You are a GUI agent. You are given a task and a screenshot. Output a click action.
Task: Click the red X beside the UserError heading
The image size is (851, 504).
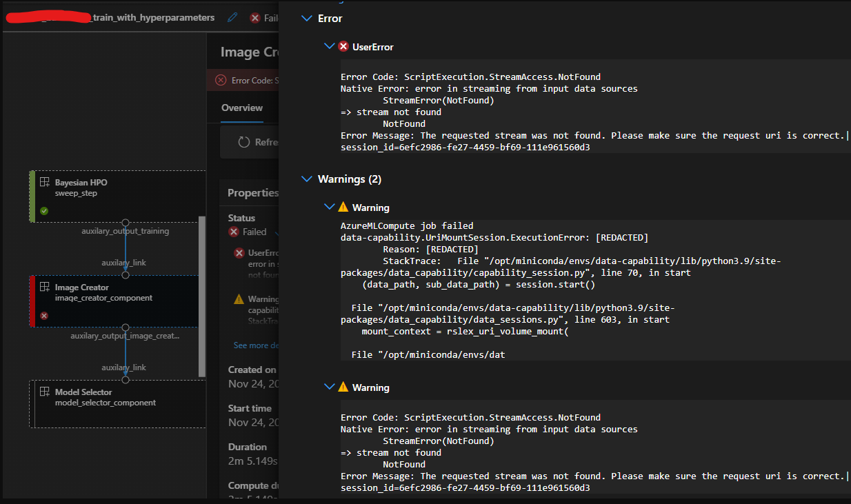[343, 47]
